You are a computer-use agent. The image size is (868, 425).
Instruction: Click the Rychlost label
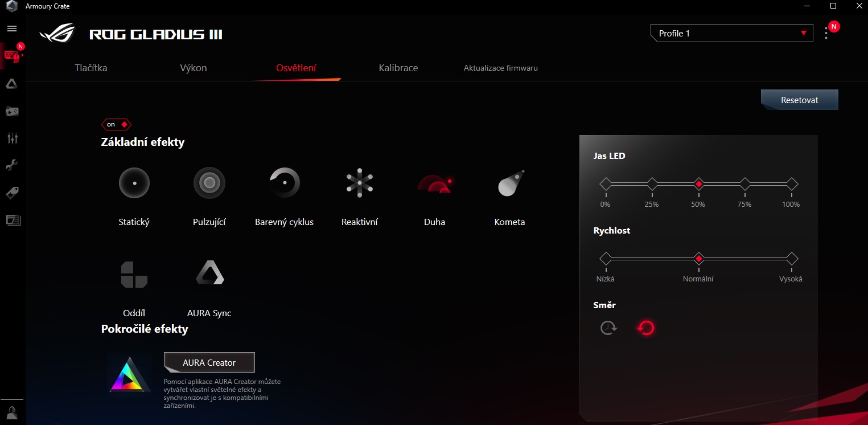(612, 231)
